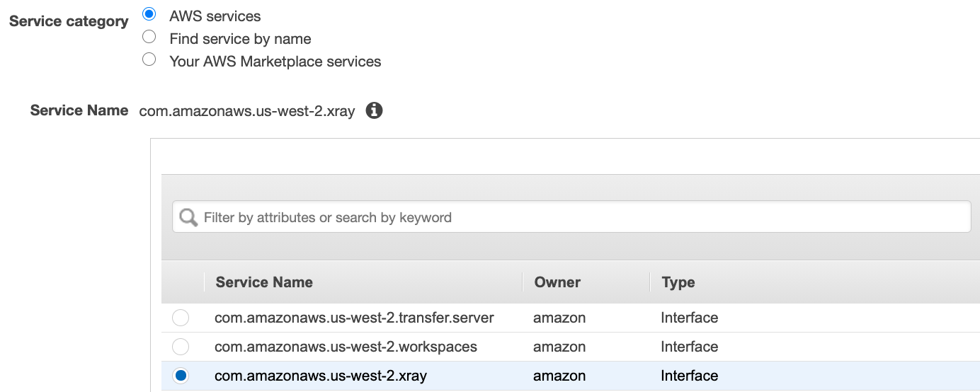
Task: Click the info icon beside the Service Name
Action: (374, 110)
